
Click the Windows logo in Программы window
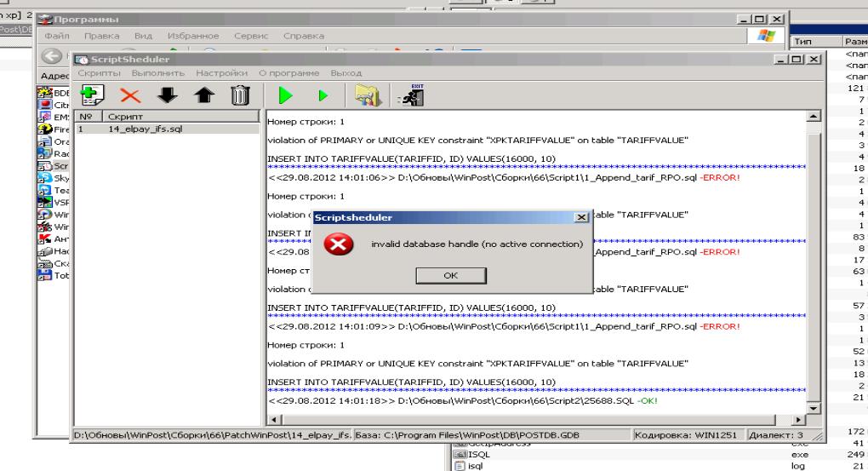click(766, 36)
